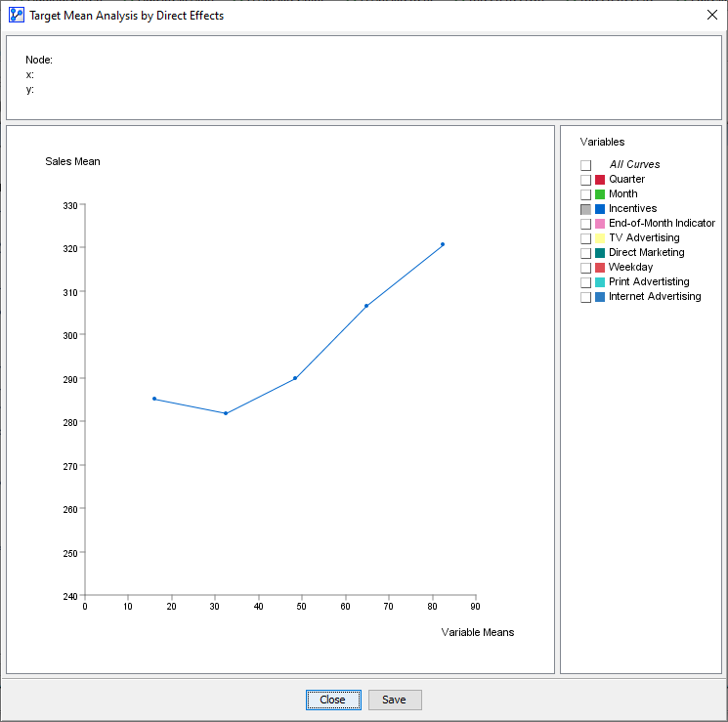Close the dialog with the X button
This screenshot has width=728, height=722.
tap(711, 15)
